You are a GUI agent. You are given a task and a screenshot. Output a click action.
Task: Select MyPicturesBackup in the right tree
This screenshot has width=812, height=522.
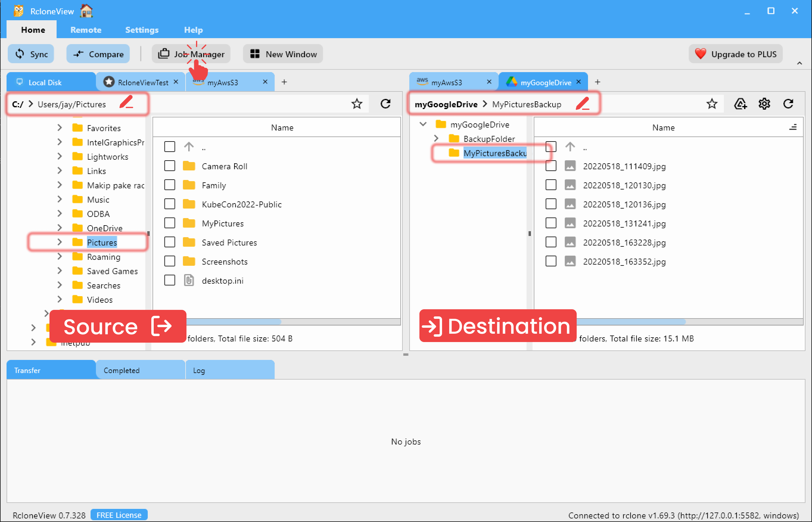point(495,153)
